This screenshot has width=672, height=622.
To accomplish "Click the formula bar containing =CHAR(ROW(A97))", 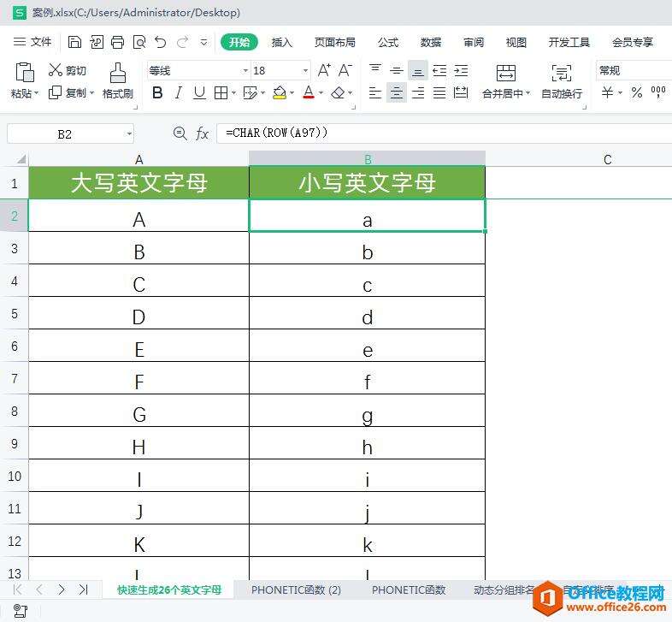I will 427,133.
